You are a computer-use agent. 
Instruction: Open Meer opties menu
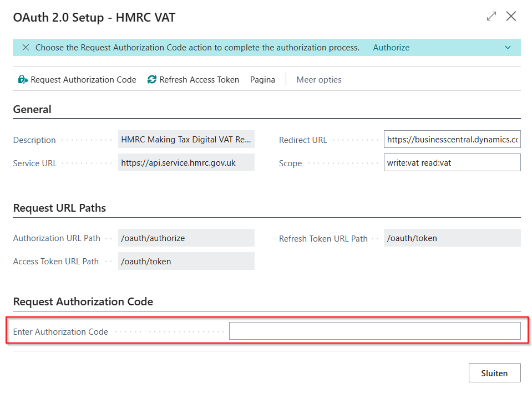[x=319, y=80]
